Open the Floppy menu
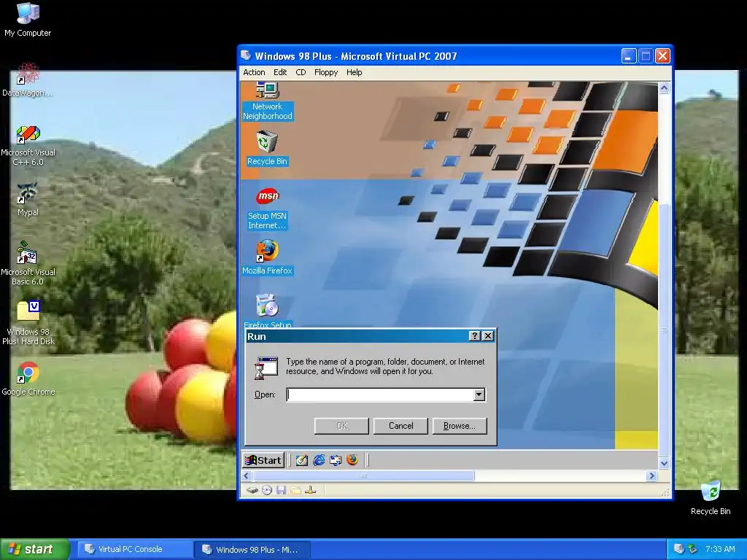 click(326, 72)
